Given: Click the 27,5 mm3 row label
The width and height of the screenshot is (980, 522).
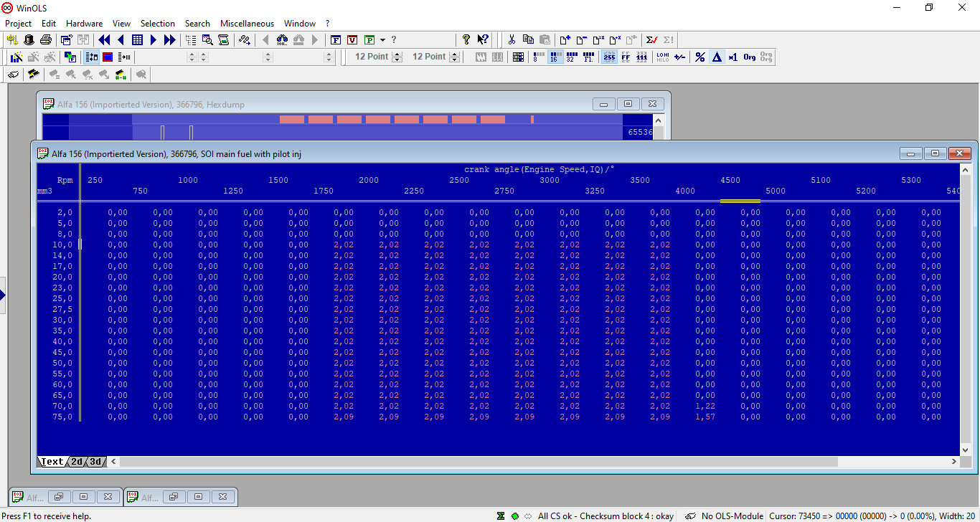Looking at the screenshot, I should point(62,309).
